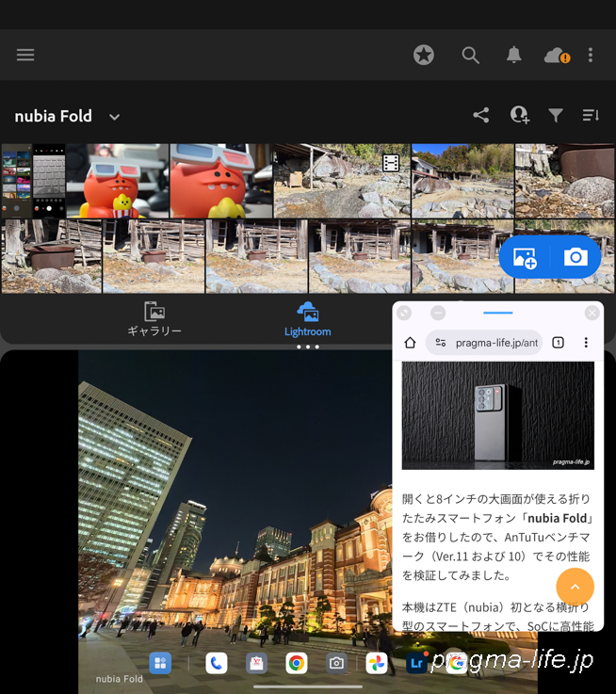This screenshot has height=694, width=616.
Task: Expand the nubia Fold album dropdown
Action: click(x=114, y=117)
